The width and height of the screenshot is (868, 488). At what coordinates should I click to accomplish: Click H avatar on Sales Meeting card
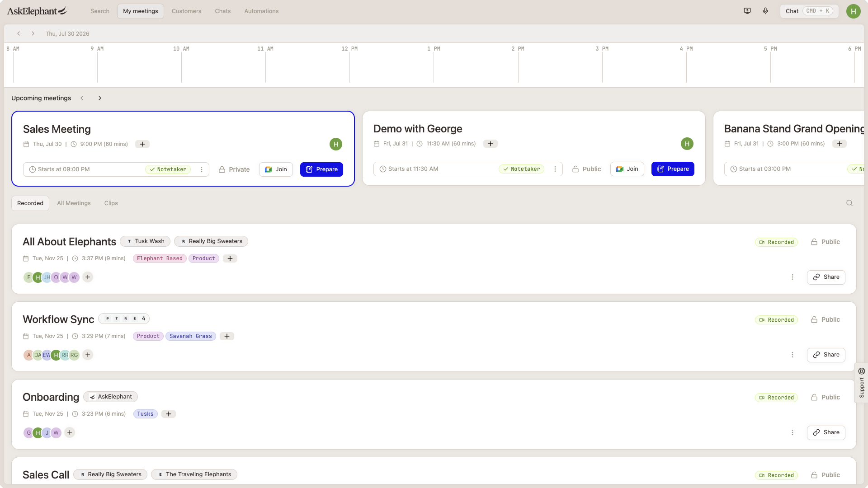[x=336, y=144]
